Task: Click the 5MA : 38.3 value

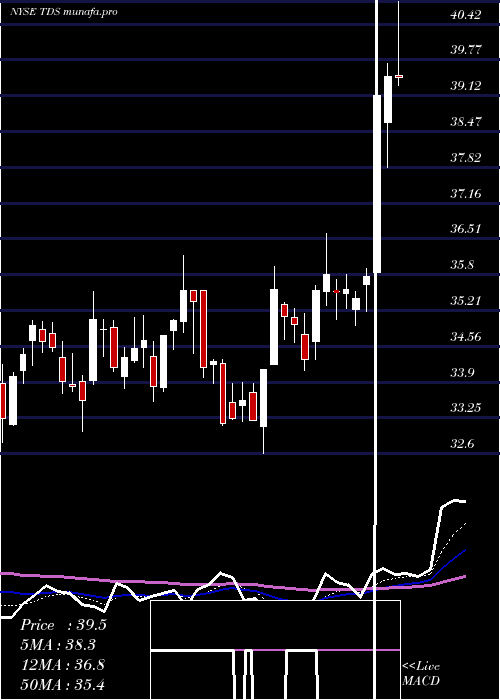Action: [x=58, y=645]
